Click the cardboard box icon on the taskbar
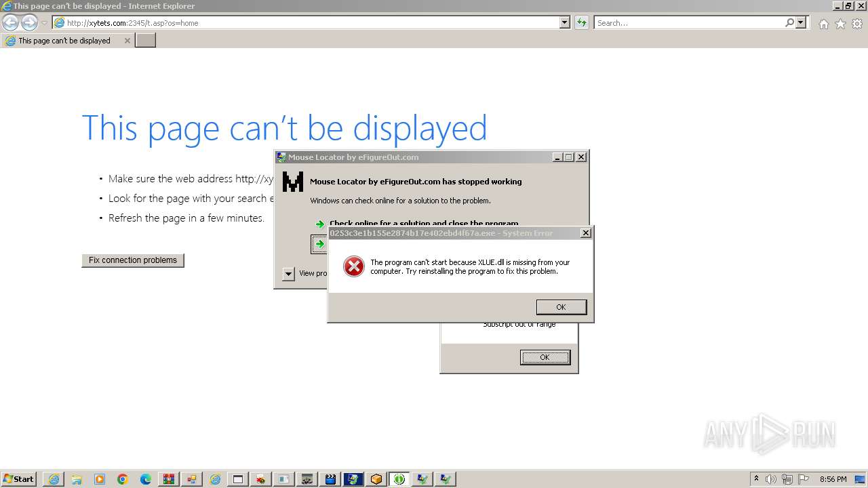The width and height of the screenshot is (868, 488). pyautogui.click(x=376, y=479)
